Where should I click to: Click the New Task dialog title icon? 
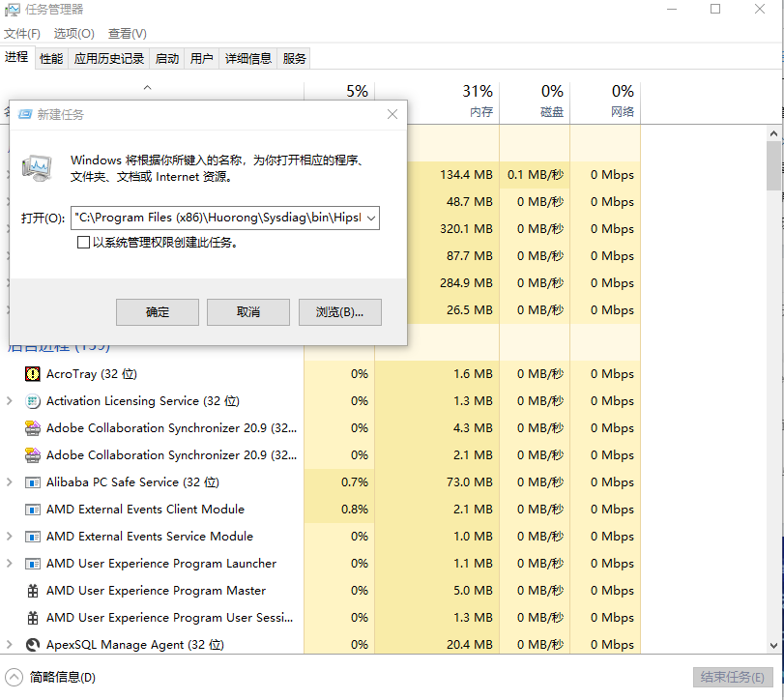tap(25, 114)
